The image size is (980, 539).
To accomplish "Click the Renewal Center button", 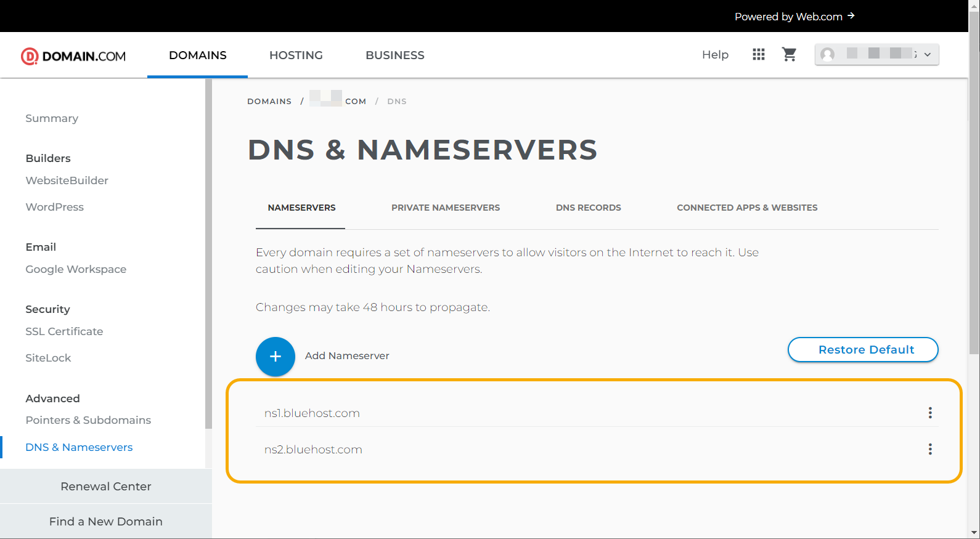I will pyautogui.click(x=106, y=486).
